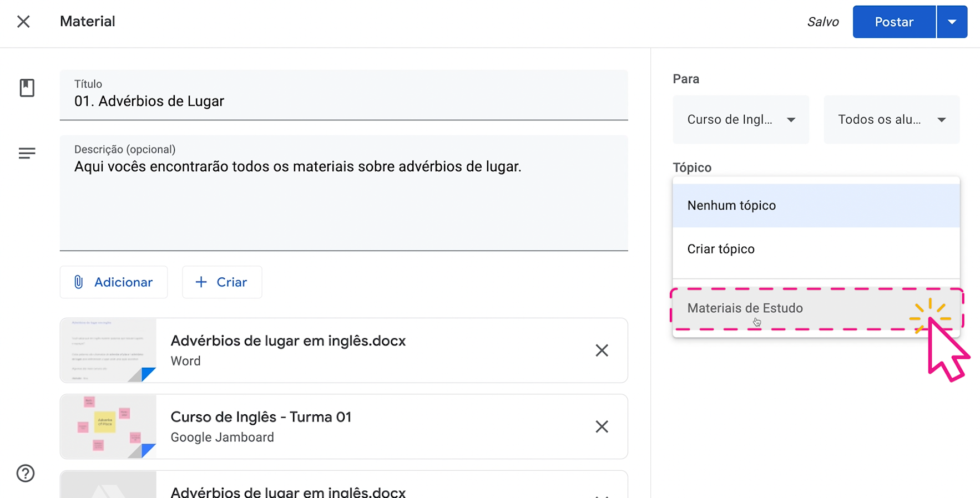
Task: Select the Materiais de Estudo topic
Action: click(x=816, y=308)
